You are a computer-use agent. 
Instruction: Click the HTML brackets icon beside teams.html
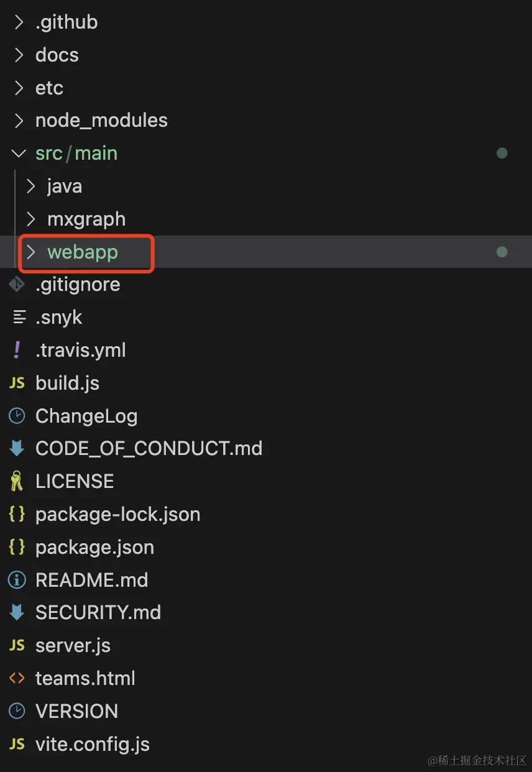pyautogui.click(x=17, y=678)
